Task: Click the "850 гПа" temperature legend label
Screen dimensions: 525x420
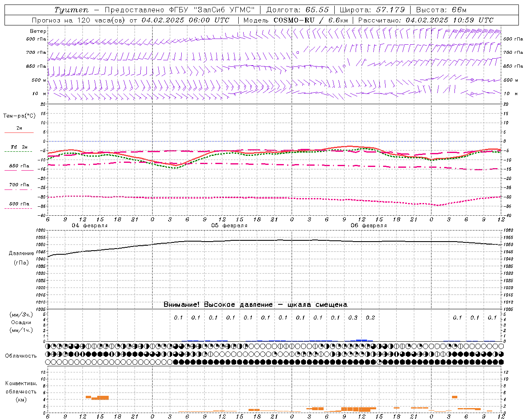Action: tap(19, 166)
